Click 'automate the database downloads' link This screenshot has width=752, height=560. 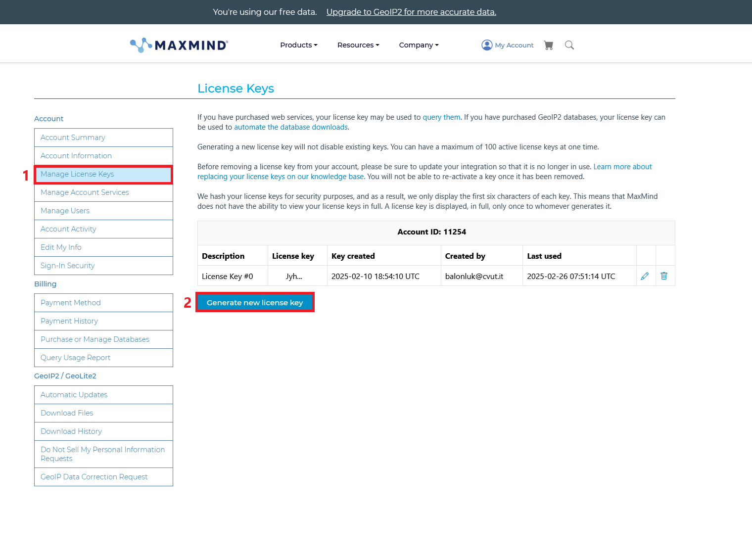[291, 127]
